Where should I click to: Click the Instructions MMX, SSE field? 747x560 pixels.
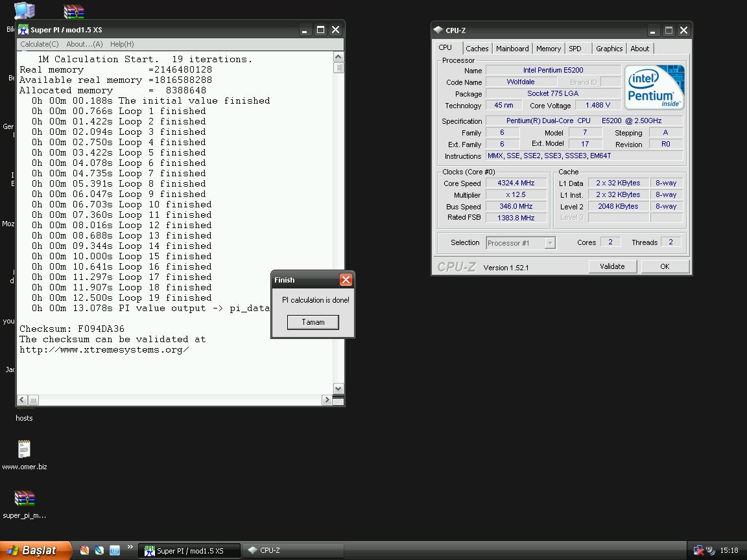coord(584,156)
